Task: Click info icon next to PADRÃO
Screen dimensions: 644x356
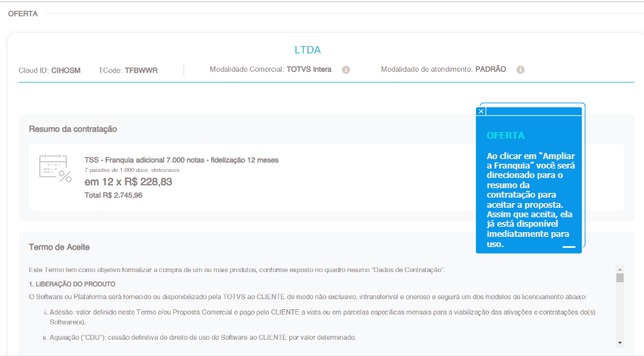Action: coord(520,70)
